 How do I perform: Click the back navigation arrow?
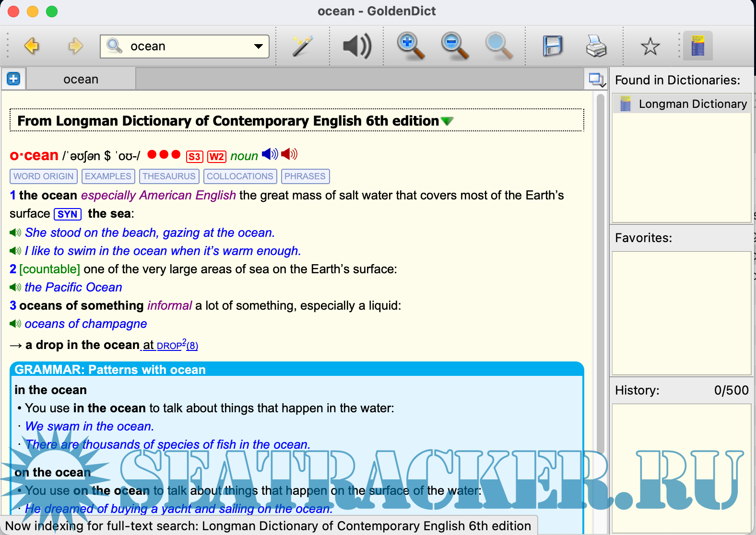pyautogui.click(x=32, y=46)
